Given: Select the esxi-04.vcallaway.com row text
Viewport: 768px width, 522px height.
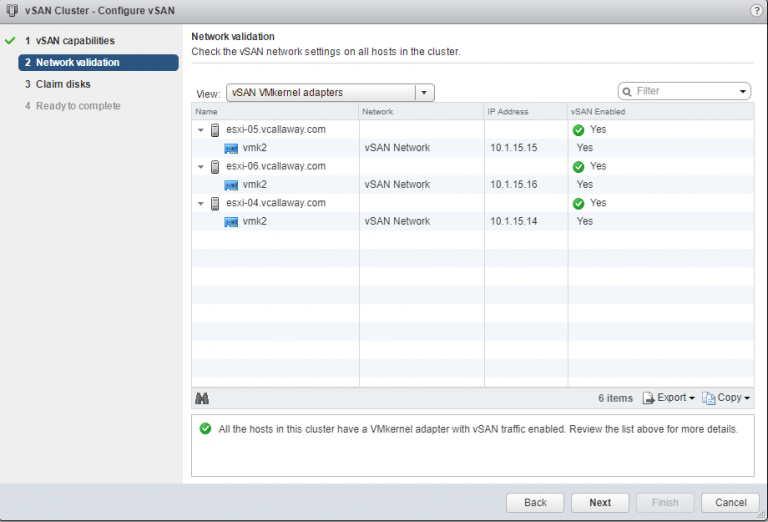Looking at the screenshot, I should 276,203.
